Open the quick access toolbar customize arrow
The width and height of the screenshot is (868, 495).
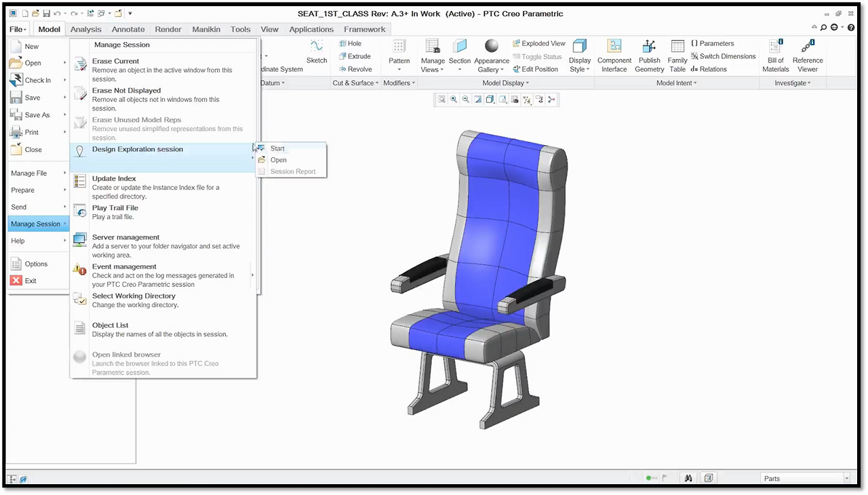click(130, 14)
